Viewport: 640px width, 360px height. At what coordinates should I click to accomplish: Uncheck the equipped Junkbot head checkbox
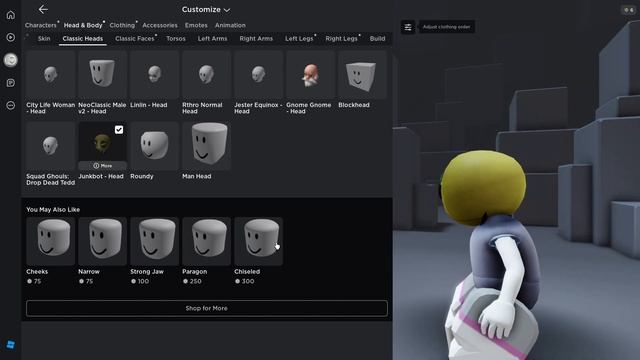coord(119,130)
